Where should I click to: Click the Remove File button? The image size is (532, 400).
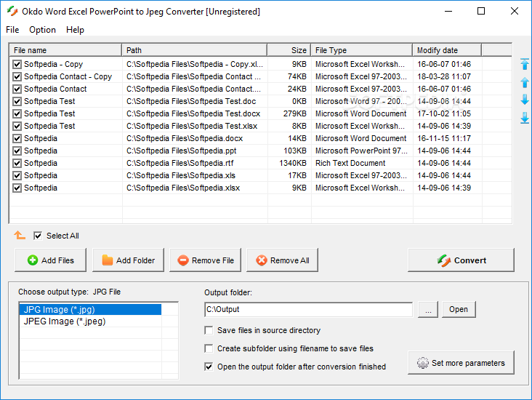coord(205,260)
